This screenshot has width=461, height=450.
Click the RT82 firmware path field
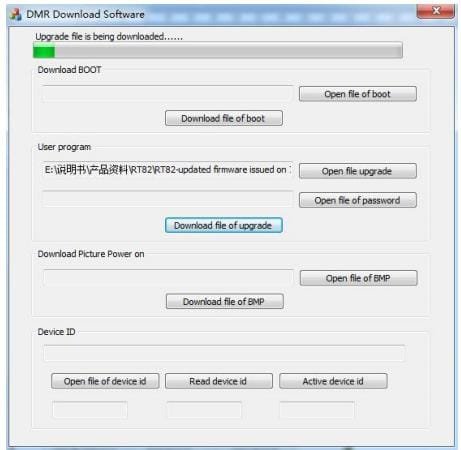167,170
